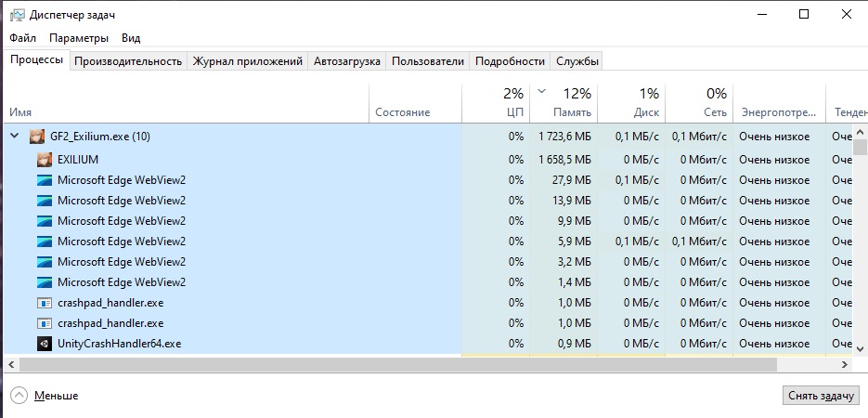Open the Службы tab

577,61
